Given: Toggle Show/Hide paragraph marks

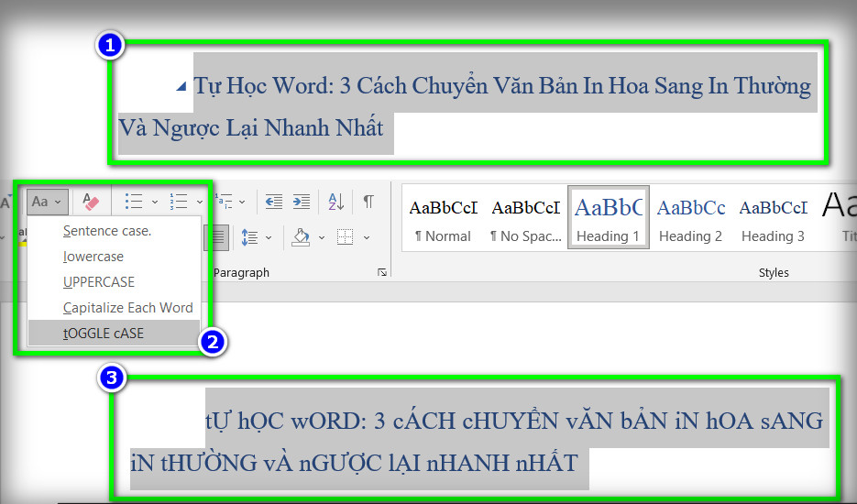Looking at the screenshot, I should [x=369, y=202].
